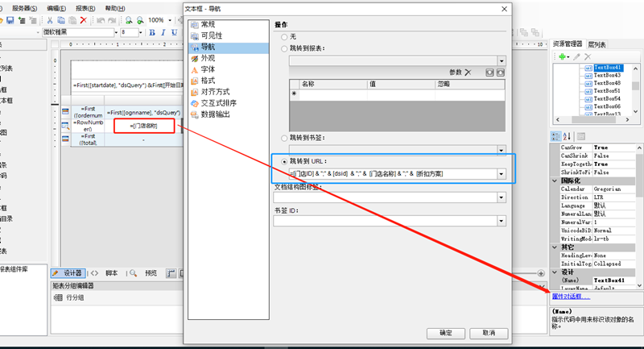The width and height of the screenshot is (644, 349).
Task: Select the 无 radio option
Action: pos(283,37)
